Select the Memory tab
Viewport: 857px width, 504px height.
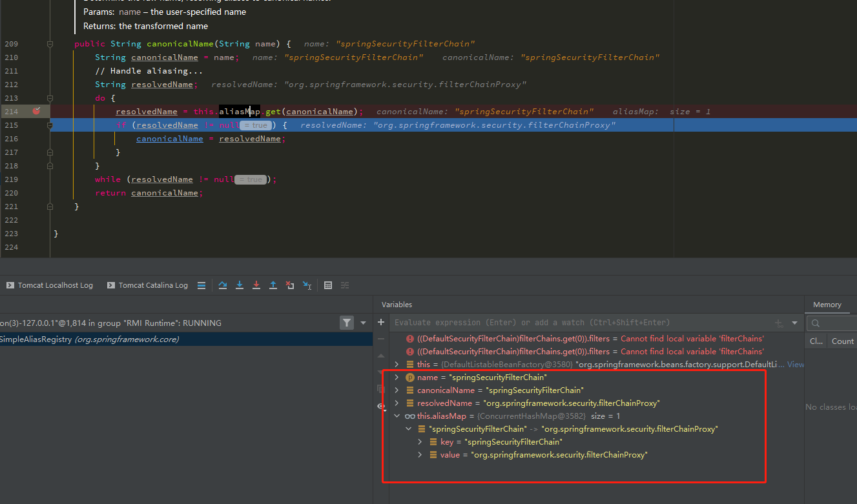point(827,305)
